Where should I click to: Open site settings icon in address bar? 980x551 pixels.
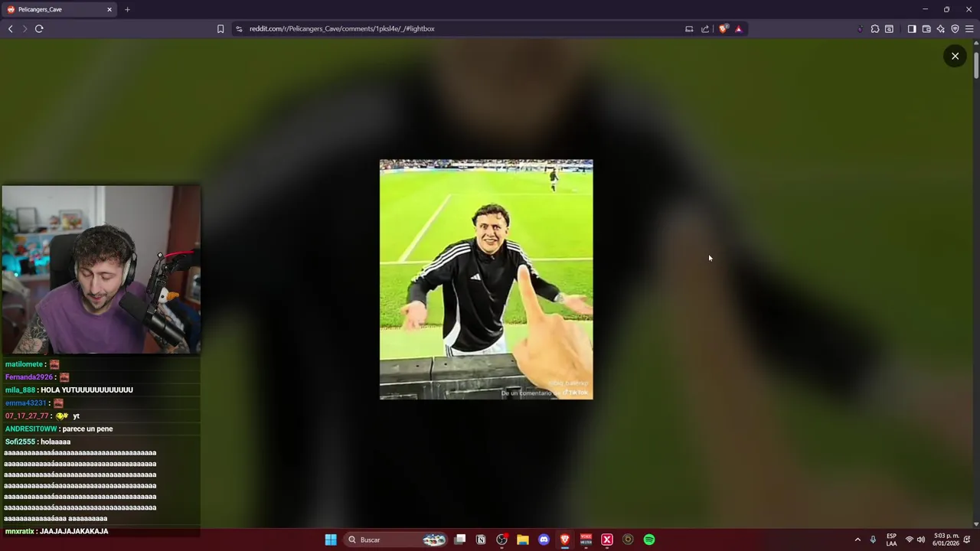click(239, 29)
